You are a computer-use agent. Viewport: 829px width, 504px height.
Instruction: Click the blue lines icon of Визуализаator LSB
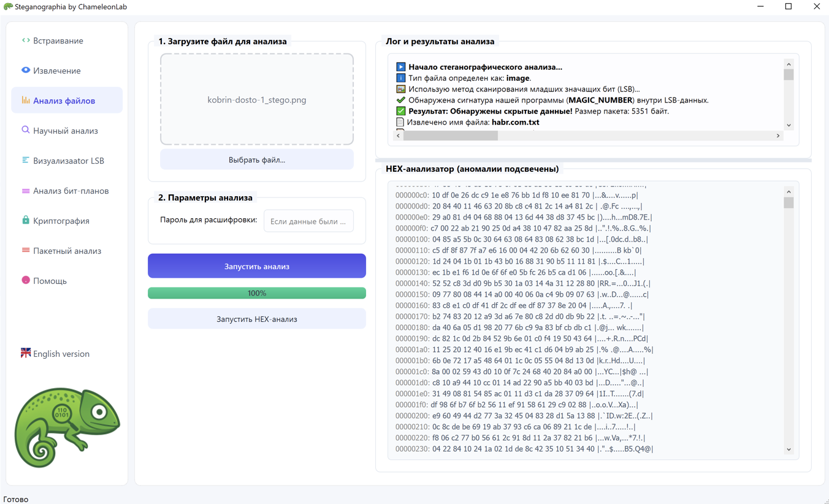coord(24,161)
